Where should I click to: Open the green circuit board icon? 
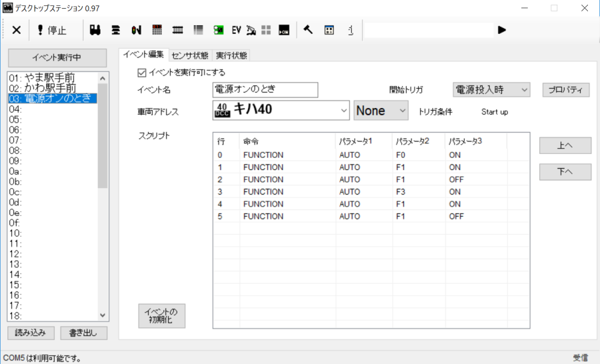click(x=219, y=30)
